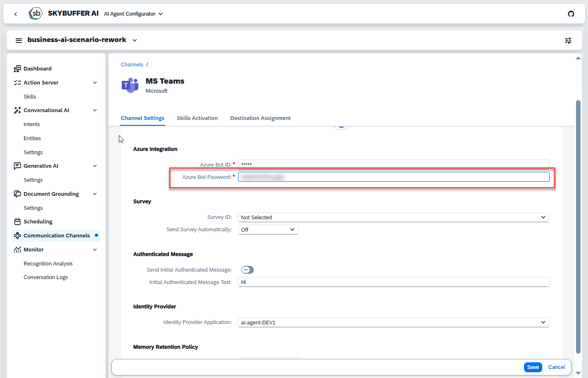Open the settings sliders icon
The height and width of the screenshot is (378, 588).
568,40
